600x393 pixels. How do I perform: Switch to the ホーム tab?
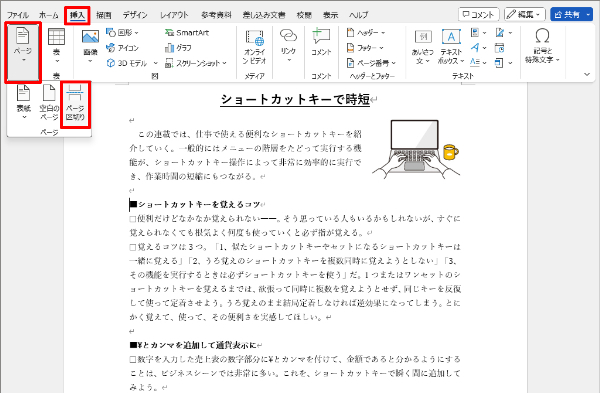pos(49,15)
